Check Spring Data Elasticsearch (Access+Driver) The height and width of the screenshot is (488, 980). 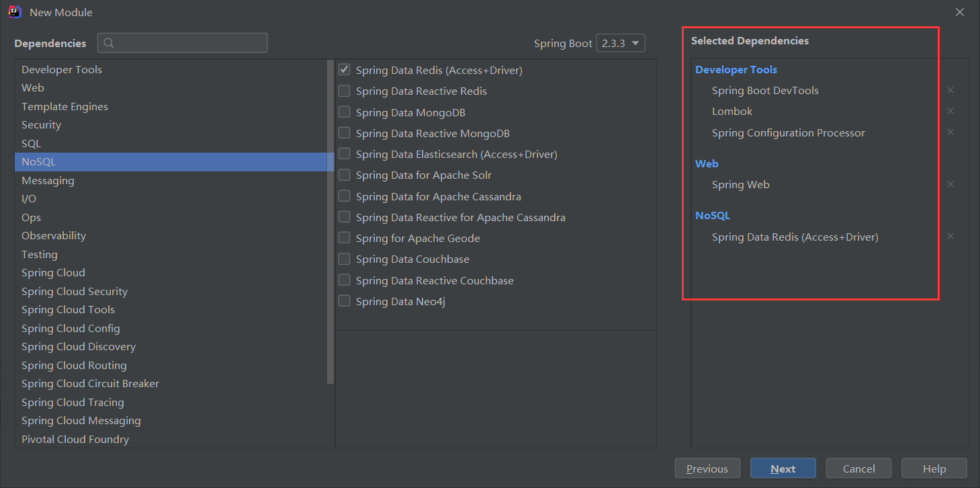344,154
